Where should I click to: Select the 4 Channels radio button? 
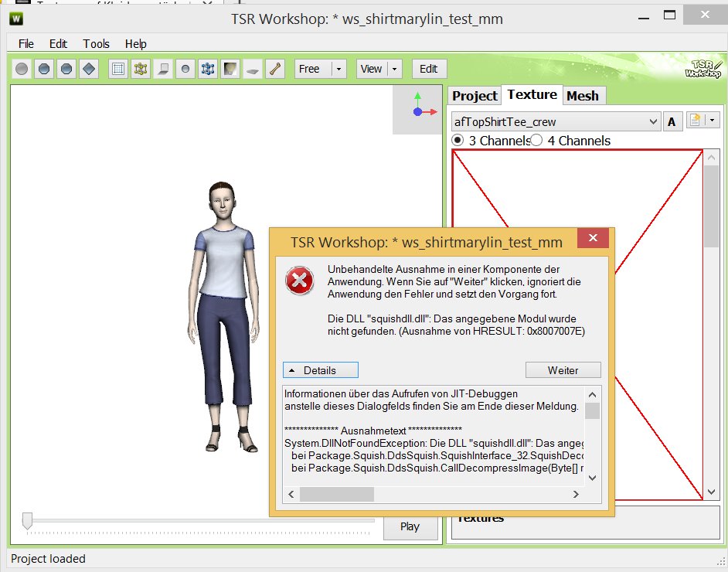(536, 141)
